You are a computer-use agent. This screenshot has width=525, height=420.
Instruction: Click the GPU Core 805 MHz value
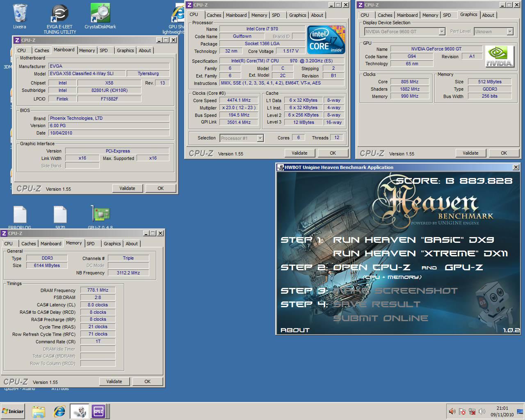tap(410, 82)
